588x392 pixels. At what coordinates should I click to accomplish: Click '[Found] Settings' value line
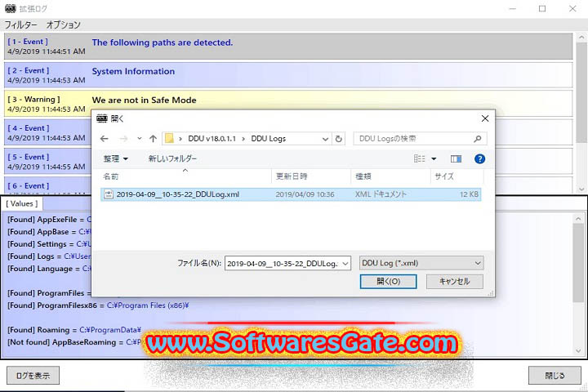(49, 244)
